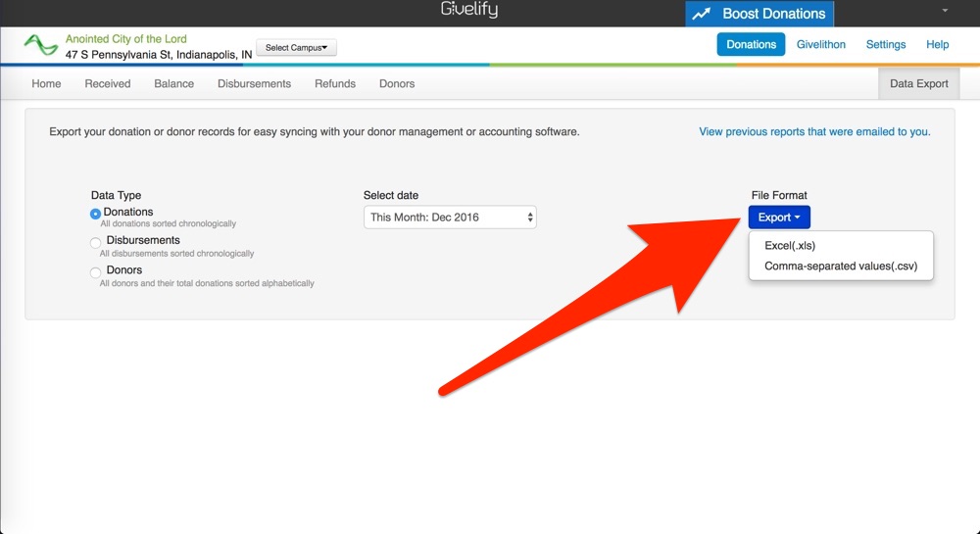Open the Balance tab

tap(173, 83)
